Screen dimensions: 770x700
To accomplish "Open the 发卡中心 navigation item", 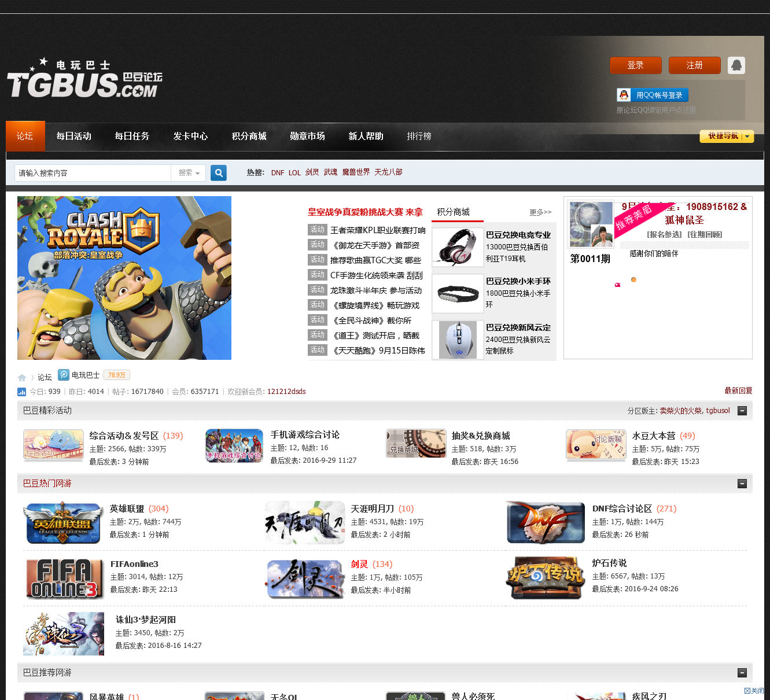I will 191,136.
